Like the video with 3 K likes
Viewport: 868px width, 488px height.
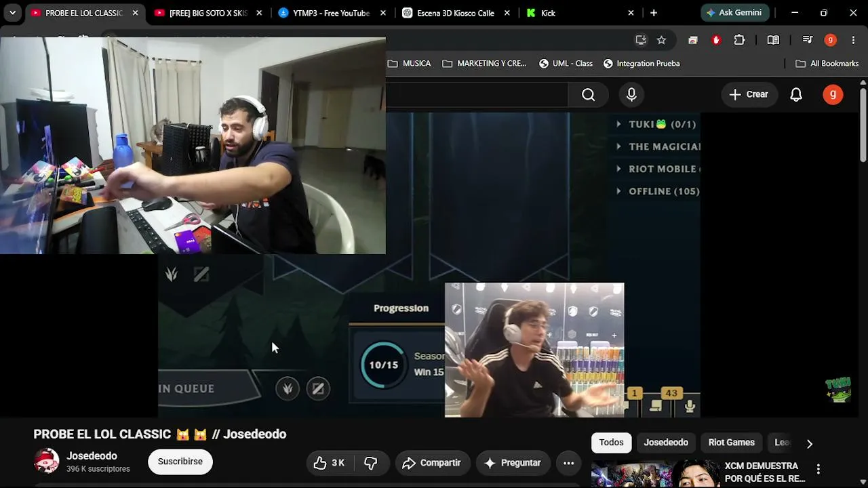pos(330,463)
